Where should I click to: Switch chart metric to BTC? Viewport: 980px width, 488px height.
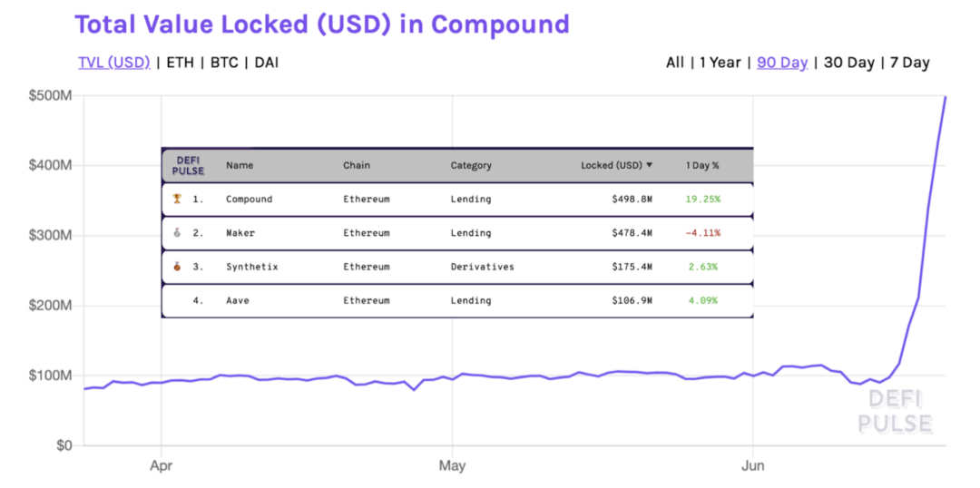(x=224, y=63)
